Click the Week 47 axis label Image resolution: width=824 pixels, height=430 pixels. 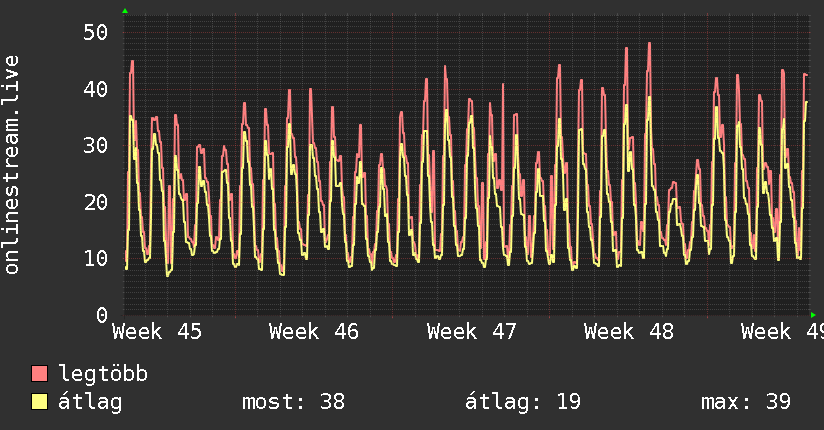(471, 332)
